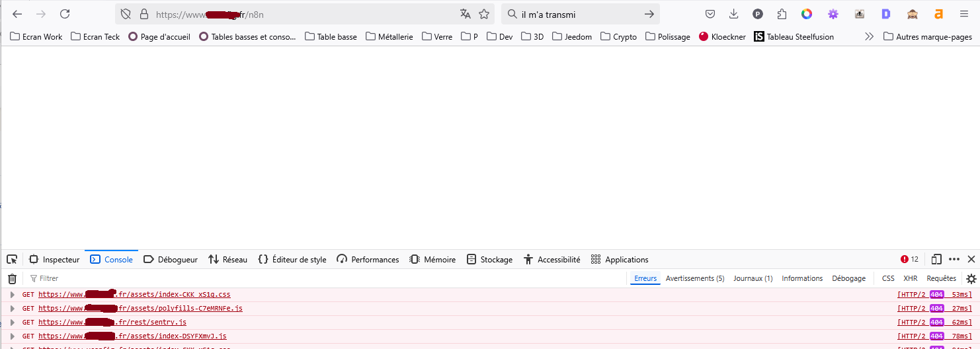Open the extensions puzzle icon
The image size is (980, 349).
[x=782, y=14]
